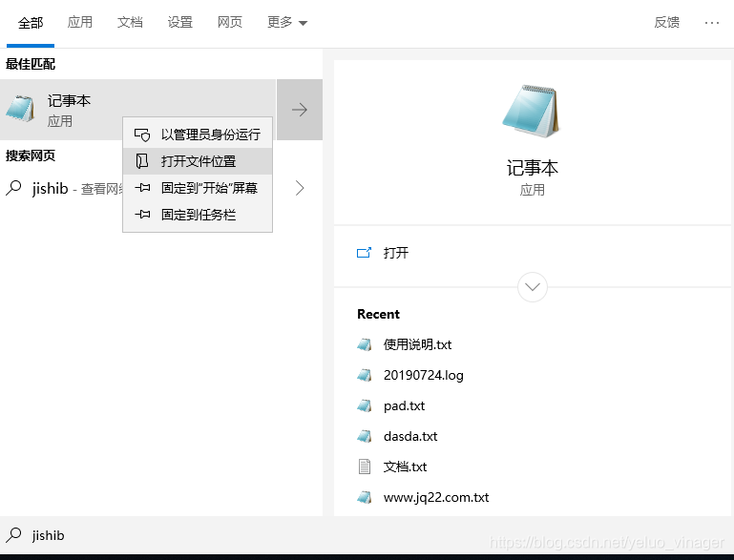734x560 pixels.
Task: Click the Notepad icon in best match
Action: 20,109
